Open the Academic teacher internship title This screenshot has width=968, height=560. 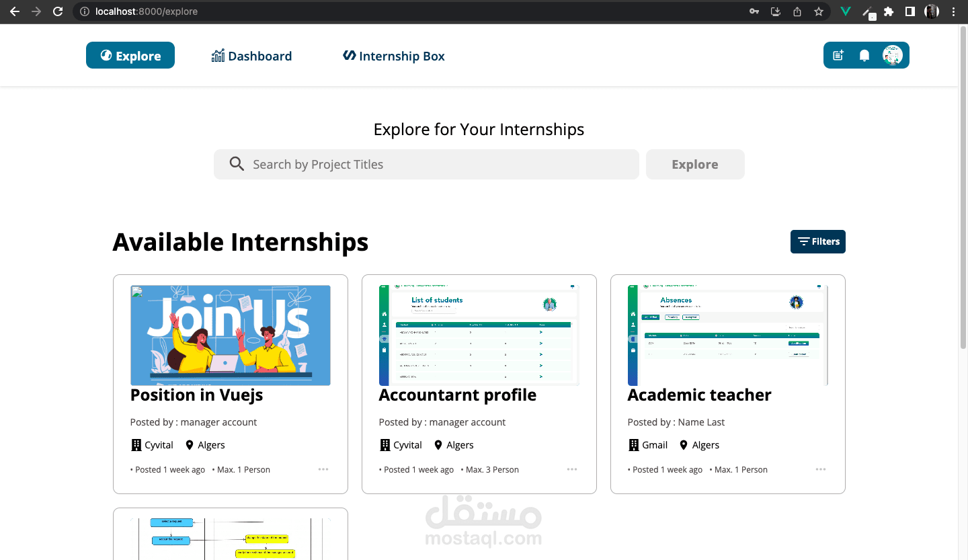[699, 395]
